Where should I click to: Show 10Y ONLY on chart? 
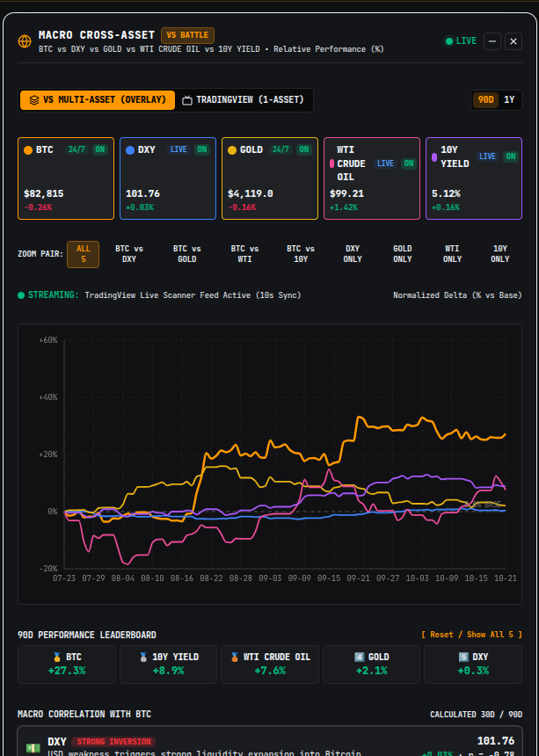pyautogui.click(x=500, y=254)
